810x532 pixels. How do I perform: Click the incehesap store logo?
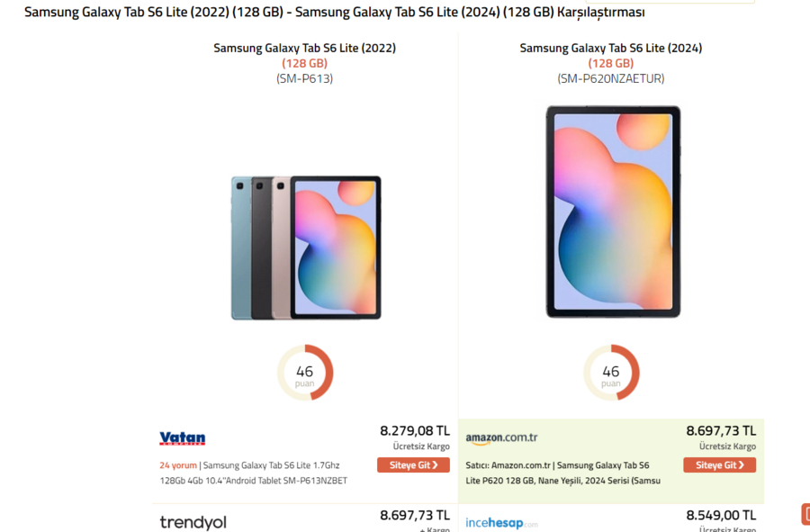click(501, 523)
